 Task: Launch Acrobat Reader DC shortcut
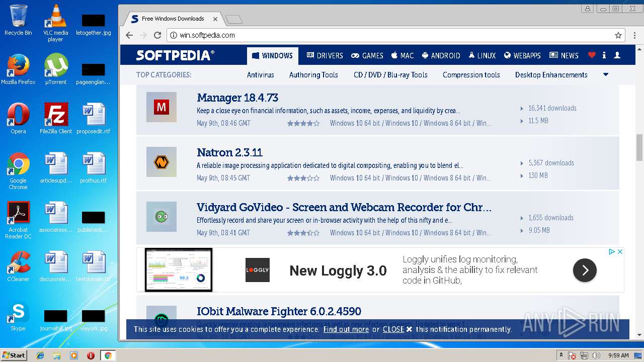tap(18, 220)
